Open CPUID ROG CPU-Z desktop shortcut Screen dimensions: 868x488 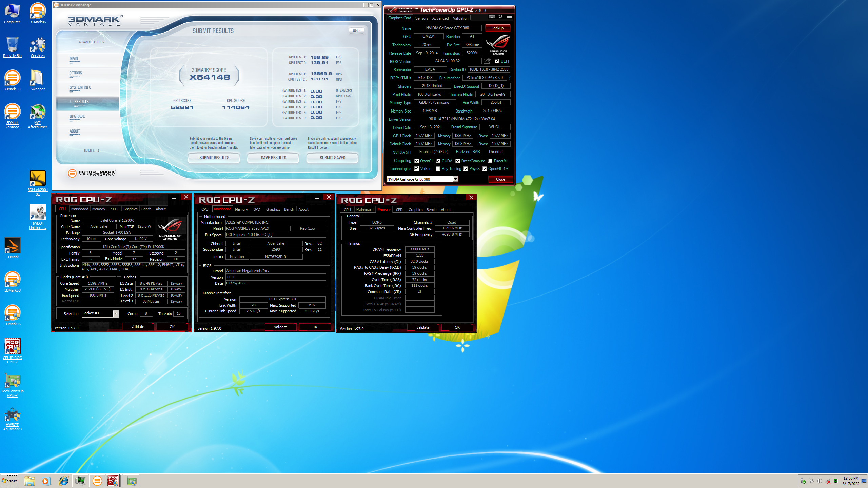[12, 351]
